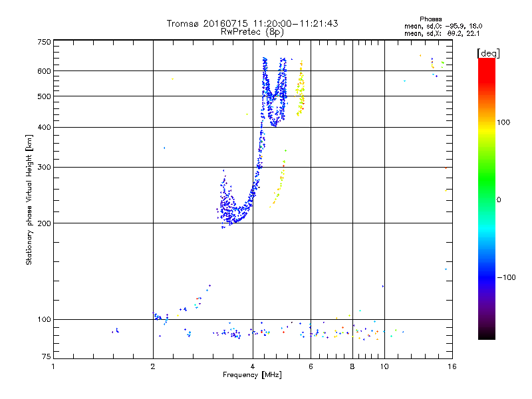Click the "RwPretec (8p)" subtitle
This screenshot has height=399, width=532.
click(x=252, y=32)
